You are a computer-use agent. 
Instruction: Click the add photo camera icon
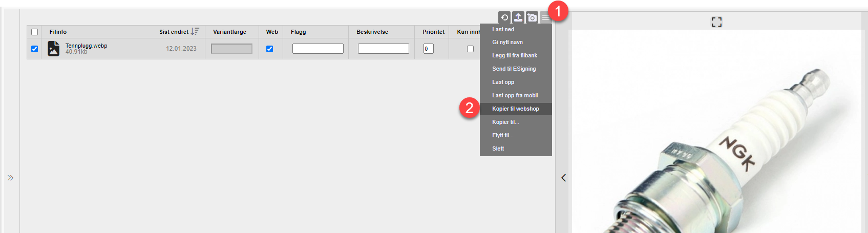pos(532,17)
